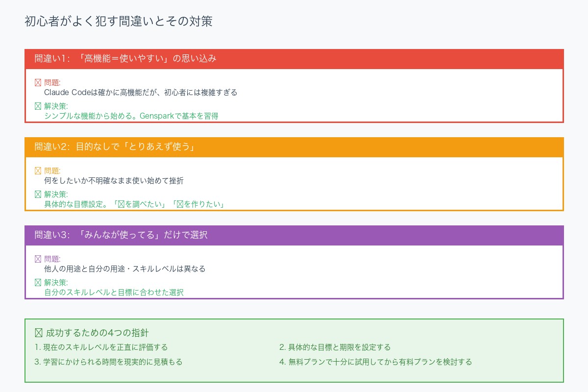Click the orange icon beside 問題 in 間違い2 card

(38, 171)
